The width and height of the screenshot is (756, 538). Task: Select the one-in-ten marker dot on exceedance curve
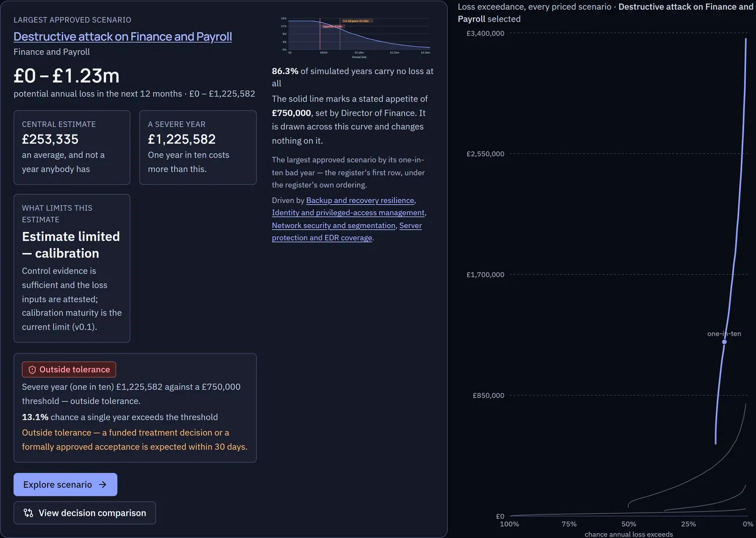724,342
